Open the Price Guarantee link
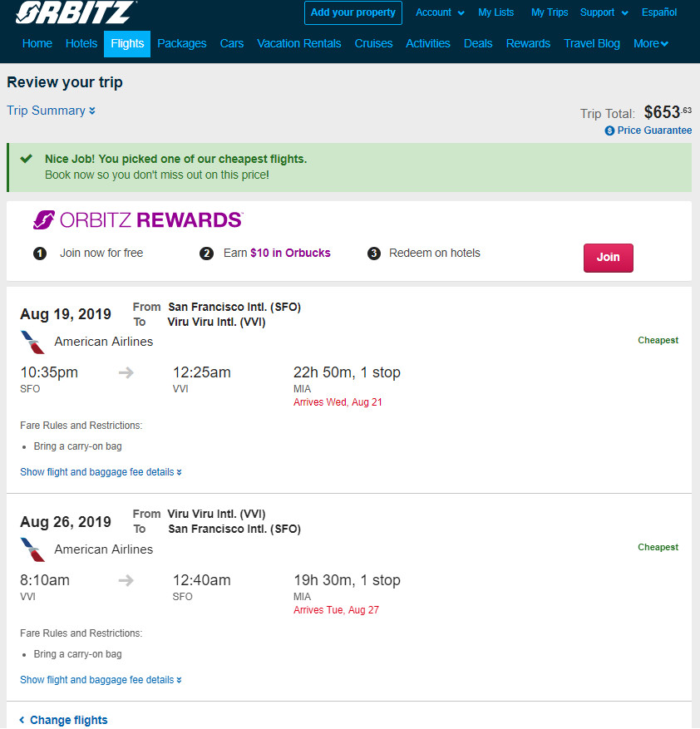Image resolution: width=700 pixels, height=729 pixels. coord(654,131)
